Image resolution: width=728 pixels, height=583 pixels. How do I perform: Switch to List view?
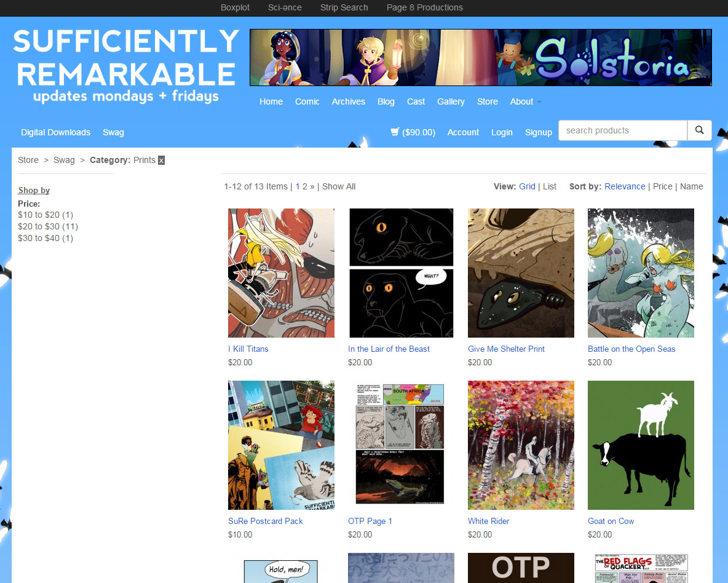coord(549,186)
